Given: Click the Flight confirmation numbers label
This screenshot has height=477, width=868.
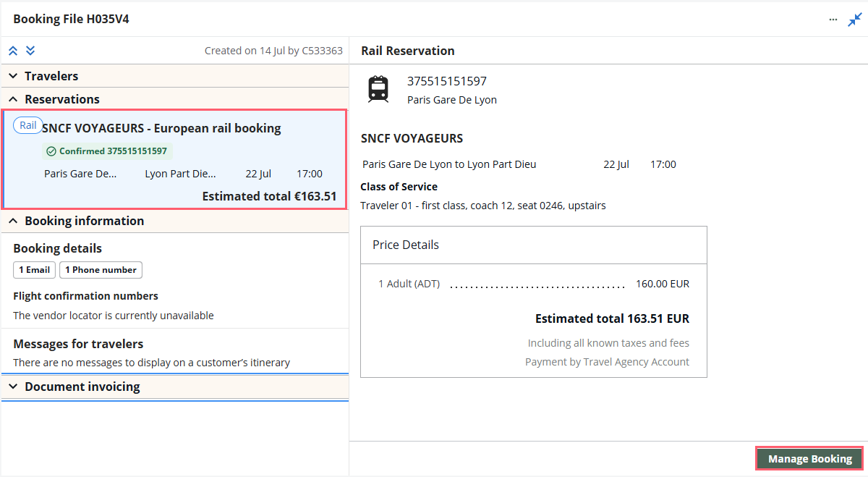Looking at the screenshot, I should [x=85, y=296].
